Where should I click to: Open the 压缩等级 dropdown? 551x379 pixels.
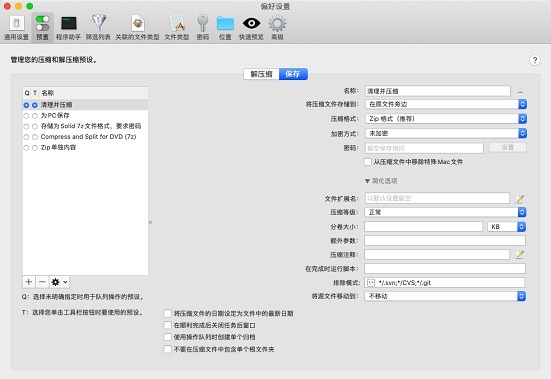click(446, 212)
